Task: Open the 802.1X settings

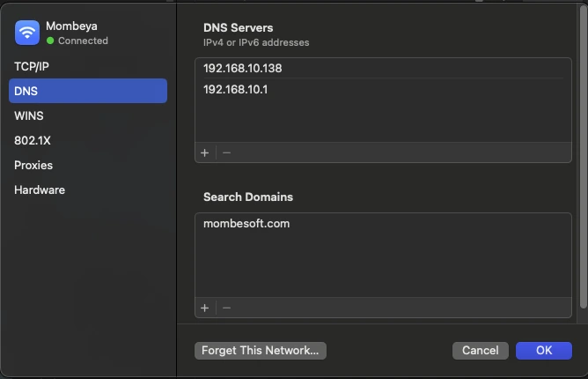Action: click(x=31, y=140)
